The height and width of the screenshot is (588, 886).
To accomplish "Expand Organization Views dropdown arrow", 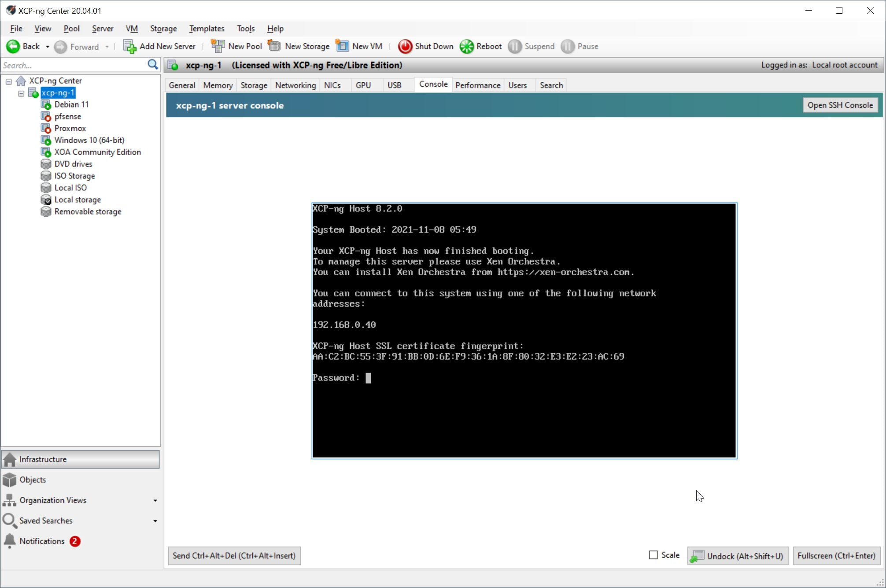I will [x=155, y=501].
